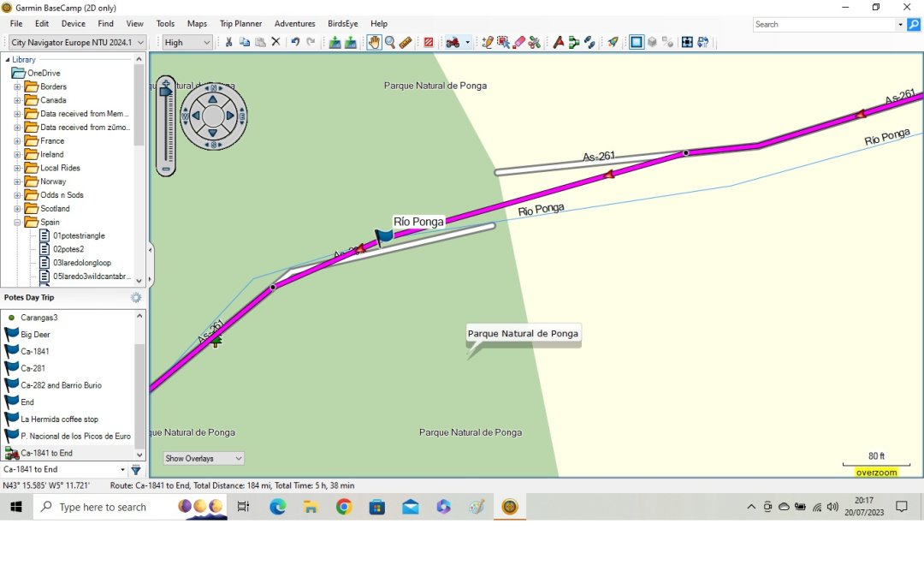Click the gear icon in Potes Day Trip panel
Viewport: 924px width, 571px height.
tap(136, 298)
